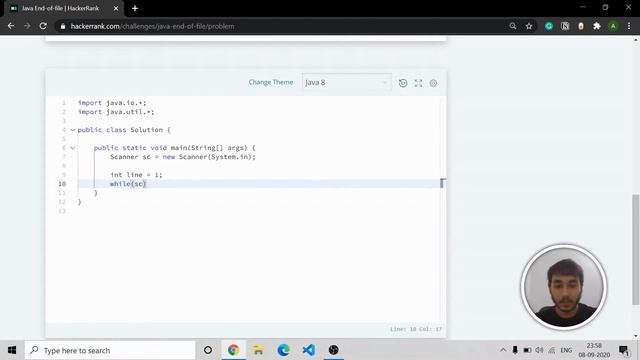
Task: Click the browser back arrow
Action: 11,26
